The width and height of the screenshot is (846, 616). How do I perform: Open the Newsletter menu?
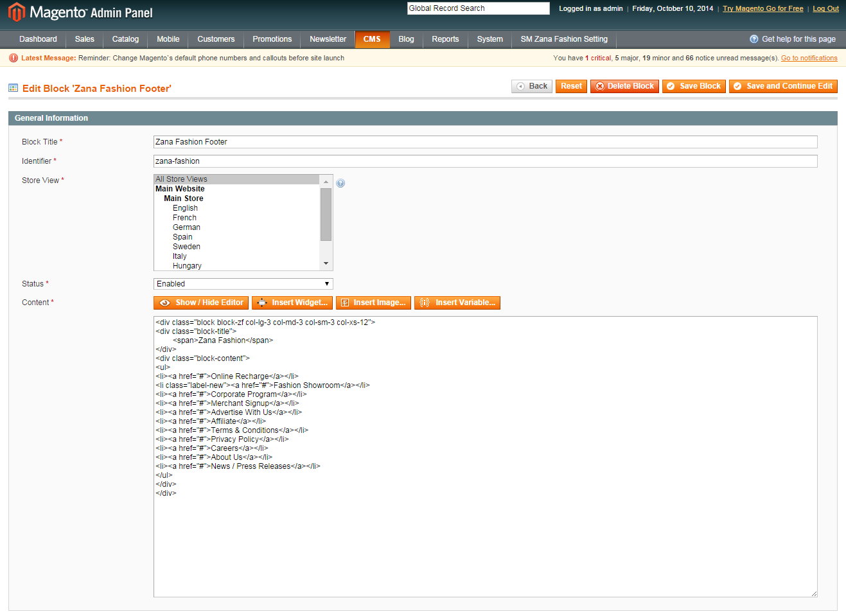point(328,39)
